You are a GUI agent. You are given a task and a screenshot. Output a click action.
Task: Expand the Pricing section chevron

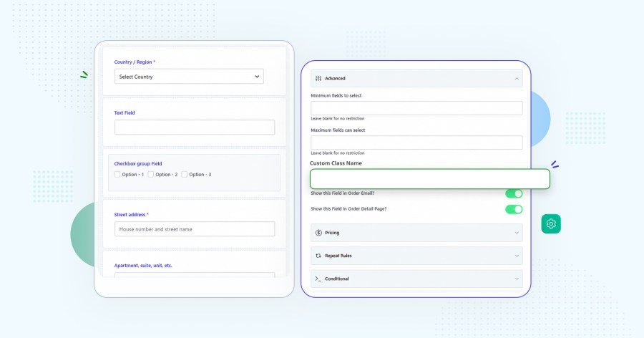coord(517,233)
